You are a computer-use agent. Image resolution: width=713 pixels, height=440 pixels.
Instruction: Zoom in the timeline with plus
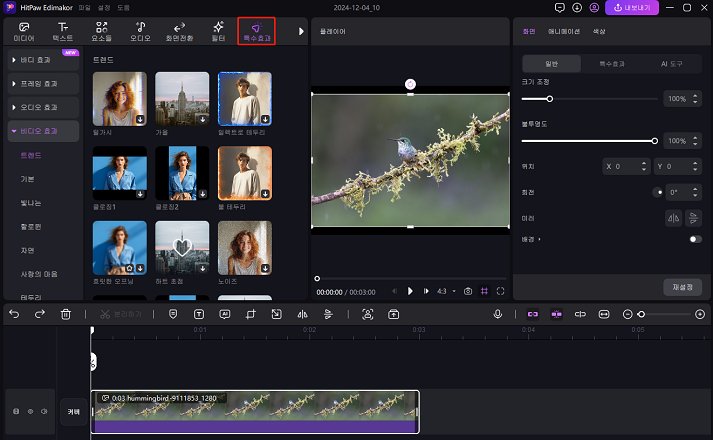(x=700, y=314)
